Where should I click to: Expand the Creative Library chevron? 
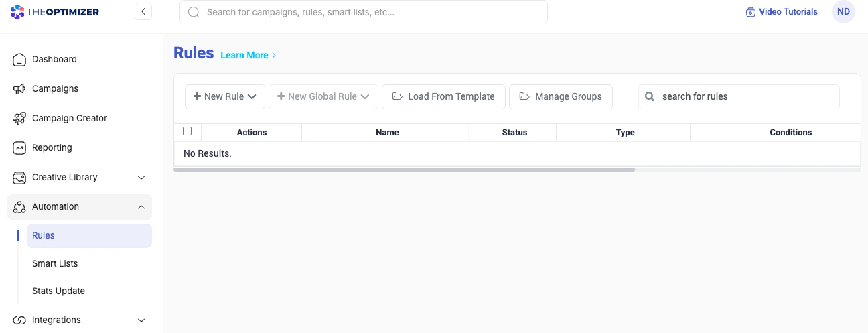(x=141, y=178)
